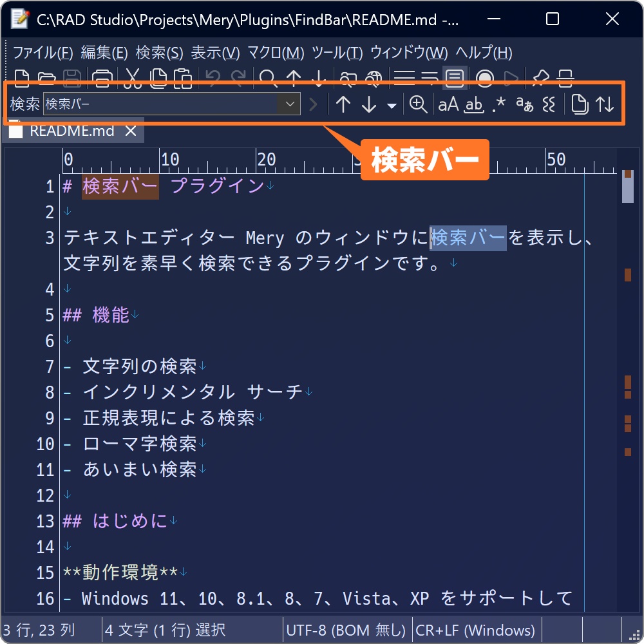Image resolution: width=644 pixels, height=644 pixels.
Task: Open the ツール(T) menu
Action: [337, 53]
